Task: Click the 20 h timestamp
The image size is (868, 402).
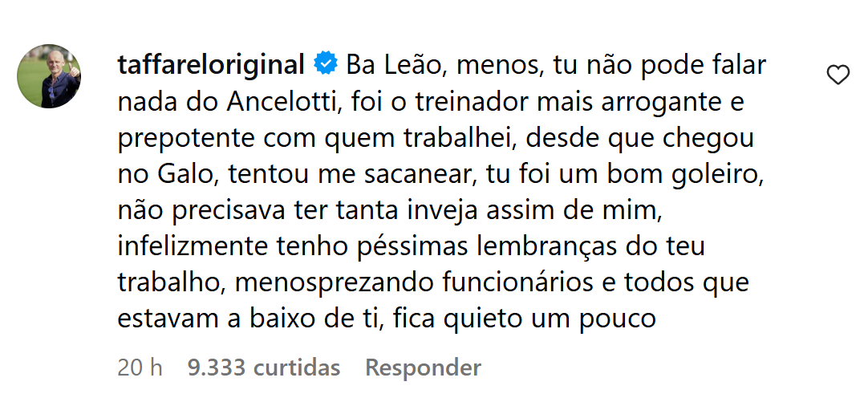Action: (x=140, y=368)
